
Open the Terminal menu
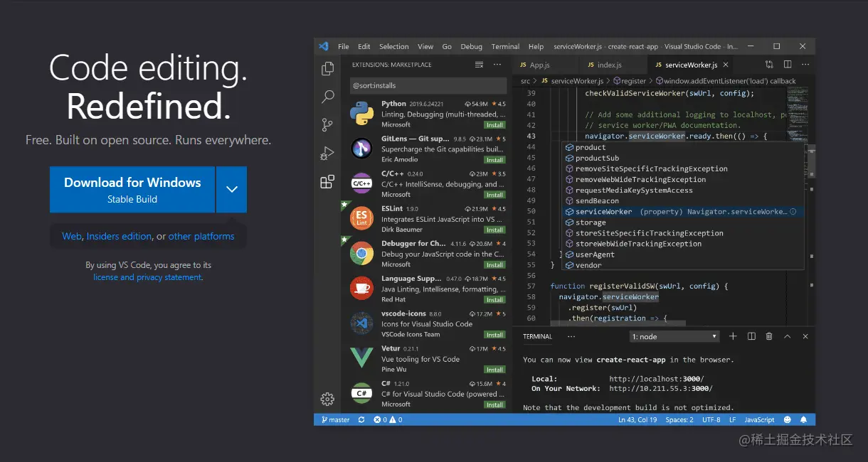click(x=505, y=46)
